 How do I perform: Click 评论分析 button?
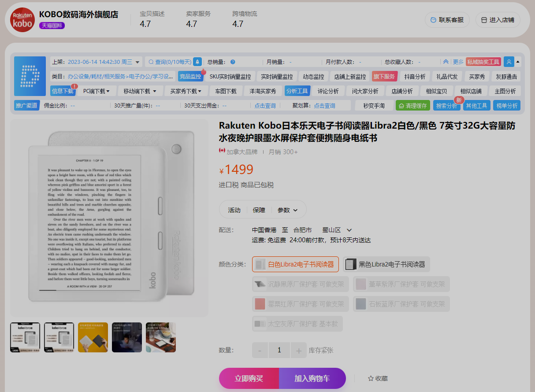(328, 91)
